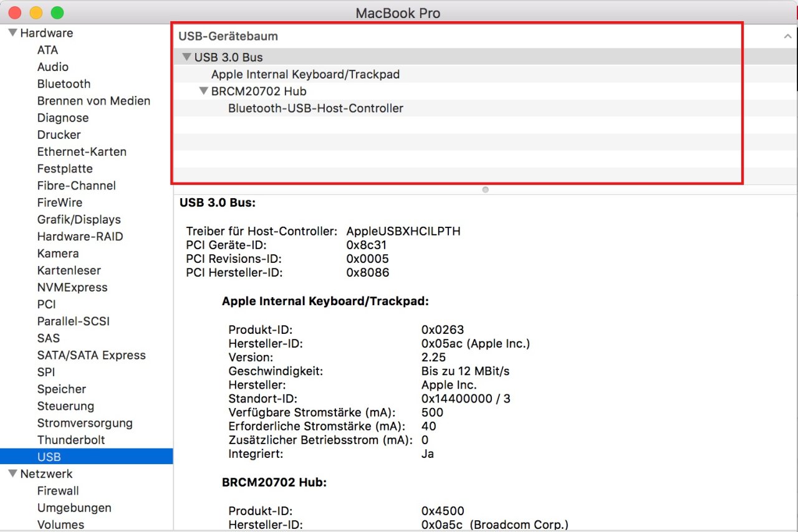The width and height of the screenshot is (798, 532).
Task: Select Festplatte in the sidebar
Action: point(65,168)
